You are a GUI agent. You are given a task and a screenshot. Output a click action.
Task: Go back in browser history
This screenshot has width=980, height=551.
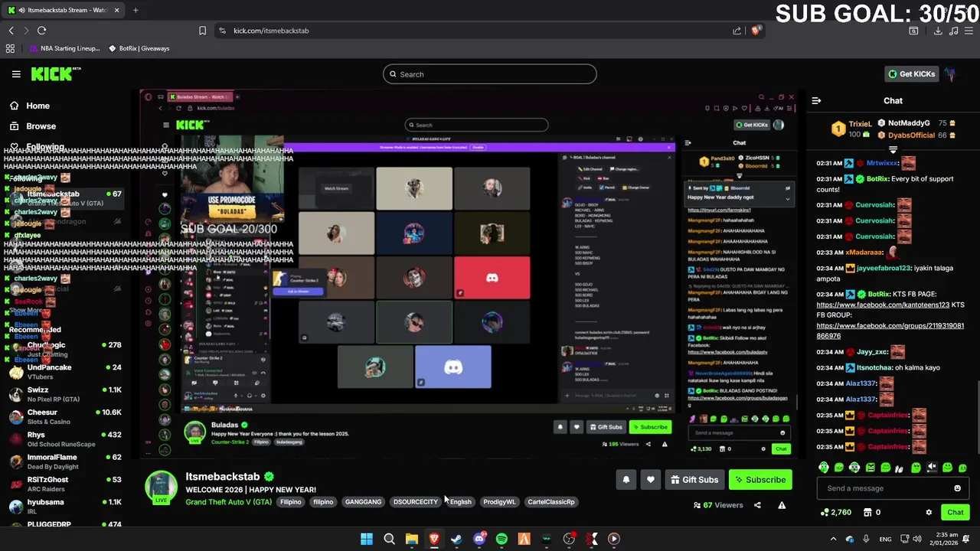pos(11,31)
